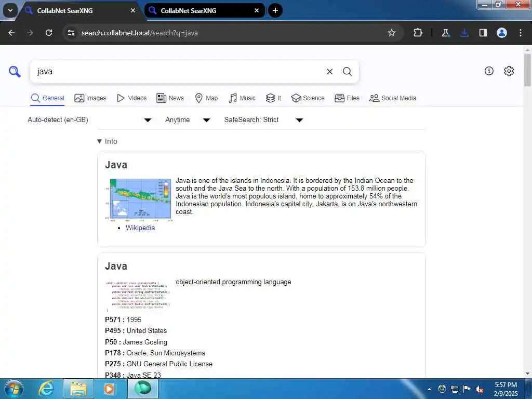Open SearXNG preferences gear icon
532x399 pixels.
pos(509,71)
